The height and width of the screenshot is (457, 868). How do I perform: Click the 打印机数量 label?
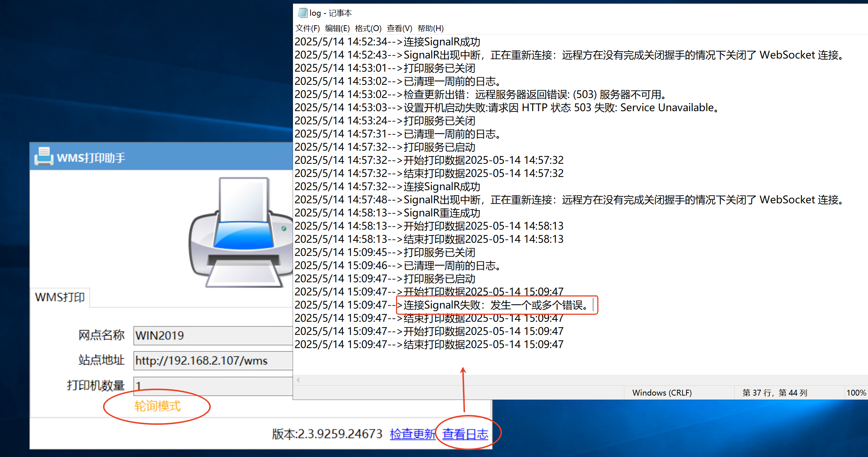coord(96,385)
